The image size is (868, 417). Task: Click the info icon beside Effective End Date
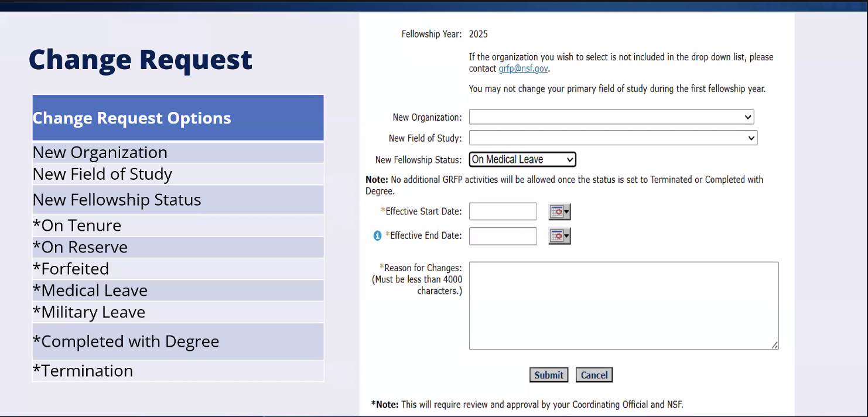(x=377, y=236)
